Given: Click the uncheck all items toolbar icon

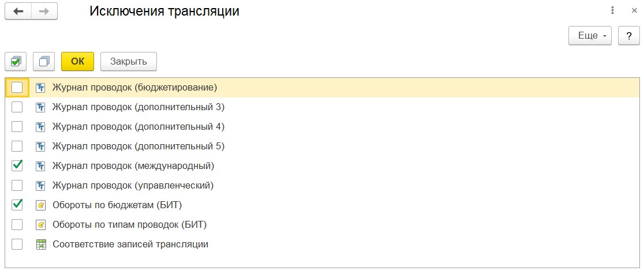Looking at the screenshot, I should point(44,61).
